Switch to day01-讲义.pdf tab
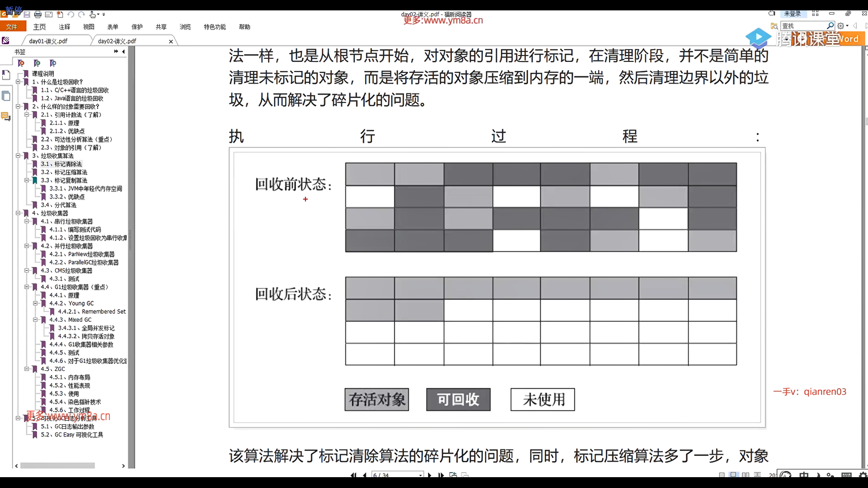868x488 pixels. click(48, 41)
